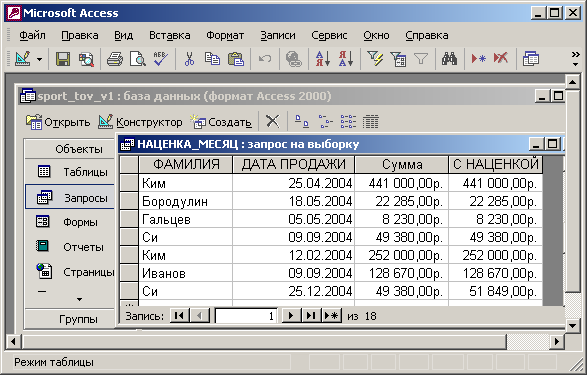The image size is (587, 375).
Task: Sort descending with the Я-А icon
Action: [x=346, y=59]
